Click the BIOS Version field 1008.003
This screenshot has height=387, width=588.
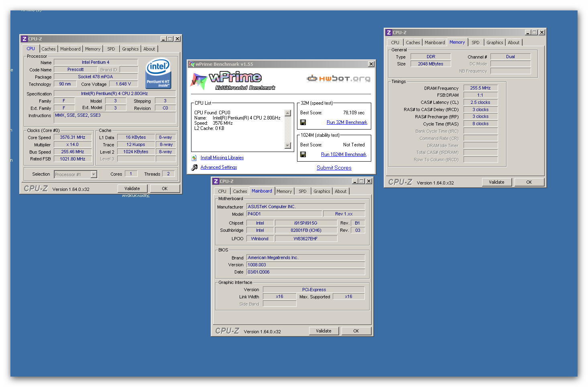[306, 265]
